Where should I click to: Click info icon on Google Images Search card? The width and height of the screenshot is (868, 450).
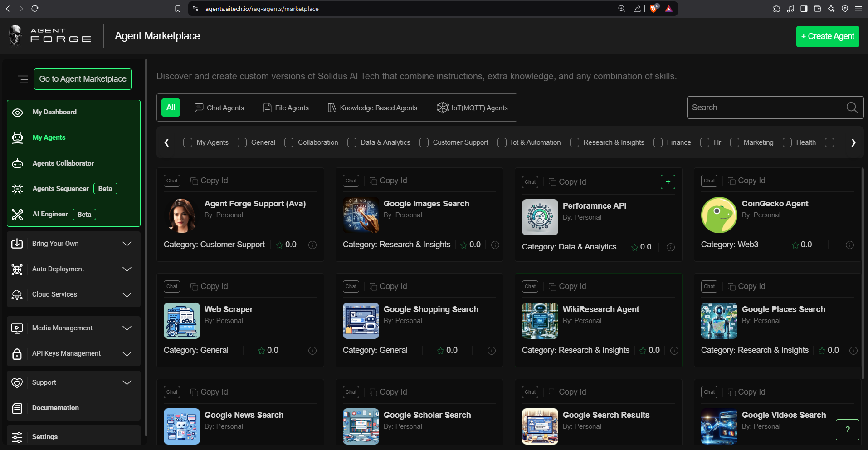[495, 245]
